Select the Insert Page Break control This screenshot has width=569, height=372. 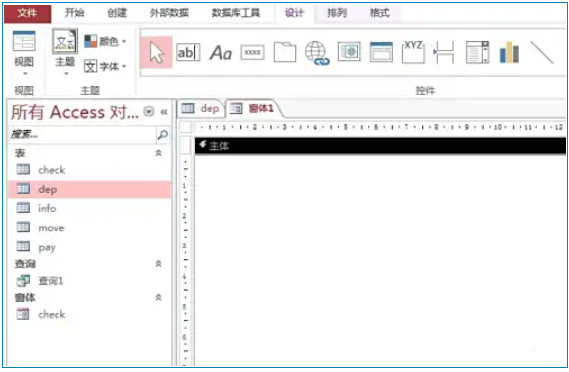[444, 52]
